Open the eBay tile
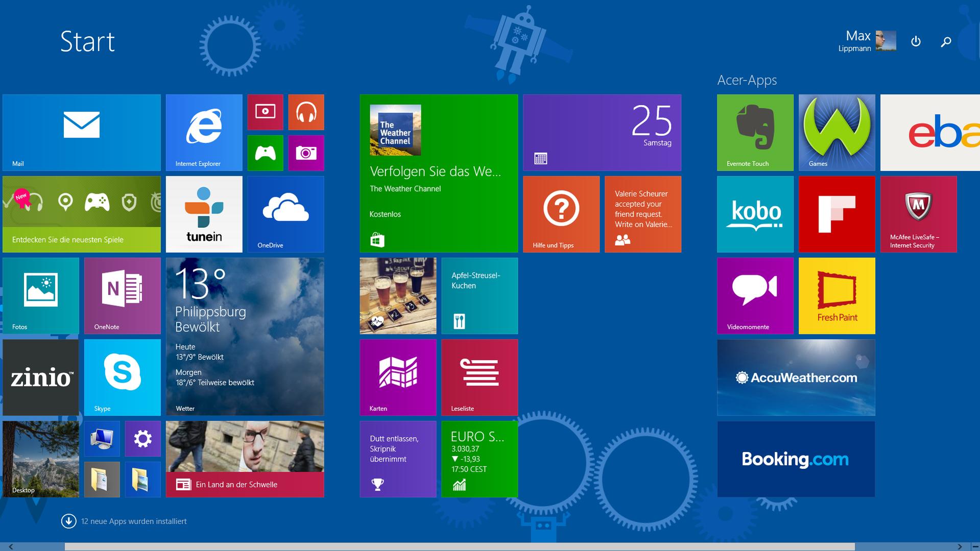Screen dimensions: 980x551 pyautogui.click(x=930, y=133)
